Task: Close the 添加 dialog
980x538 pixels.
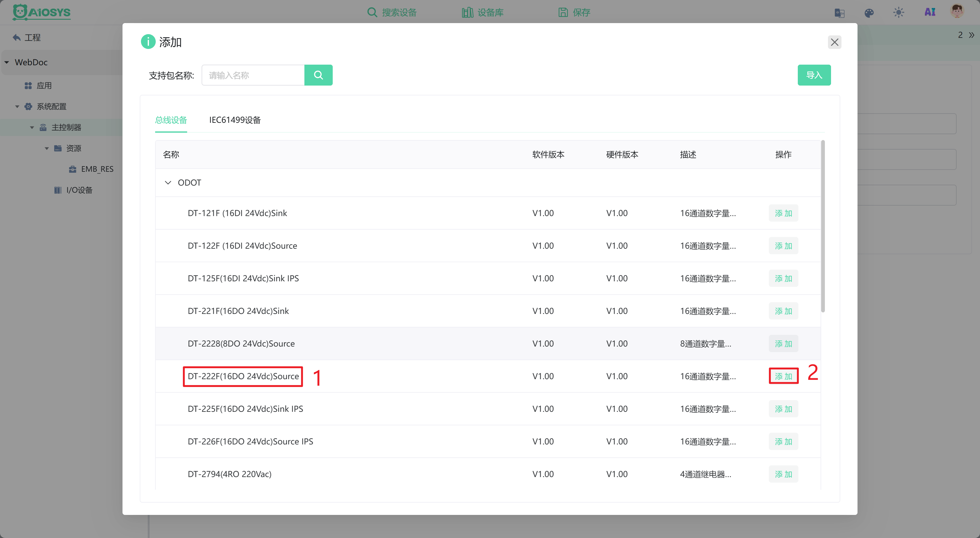Action: click(x=835, y=42)
